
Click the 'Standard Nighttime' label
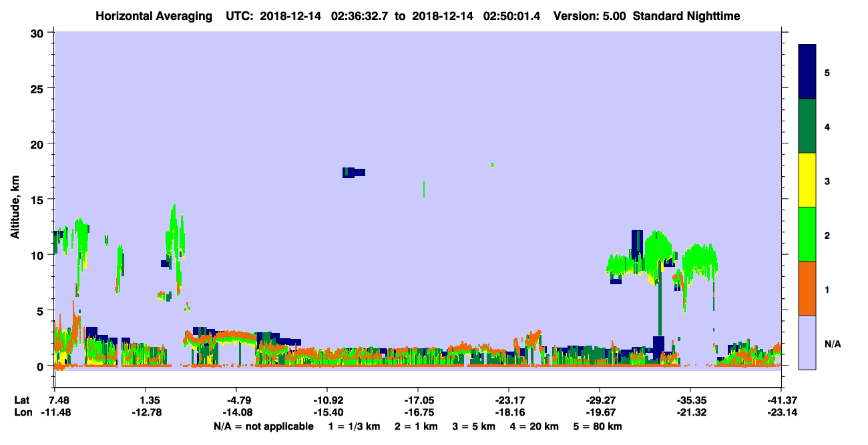point(685,15)
